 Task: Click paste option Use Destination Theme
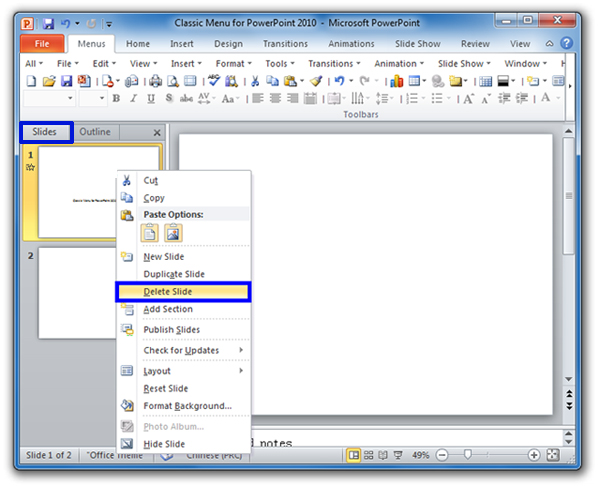[x=150, y=233]
